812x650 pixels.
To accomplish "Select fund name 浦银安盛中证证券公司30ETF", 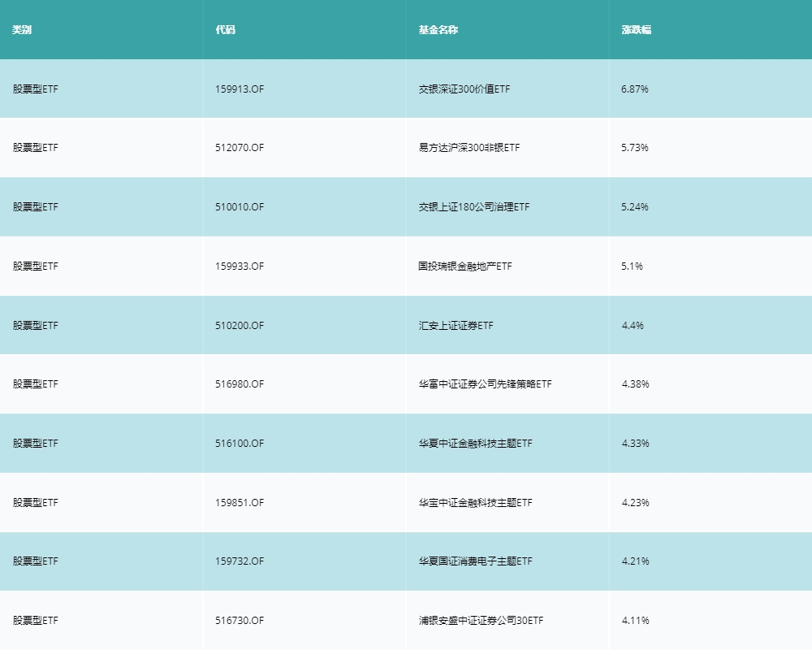I will (481, 621).
